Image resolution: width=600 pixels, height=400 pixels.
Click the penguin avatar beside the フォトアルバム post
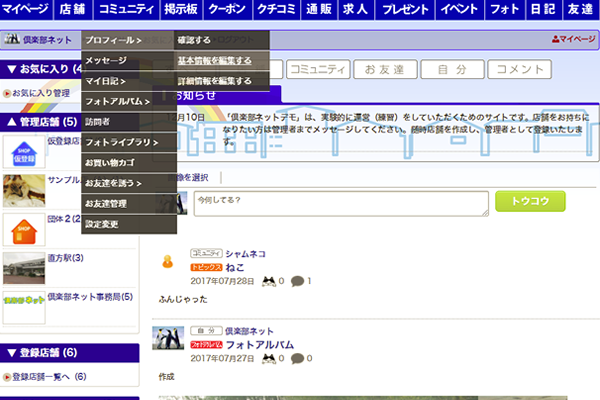(168, 338)
